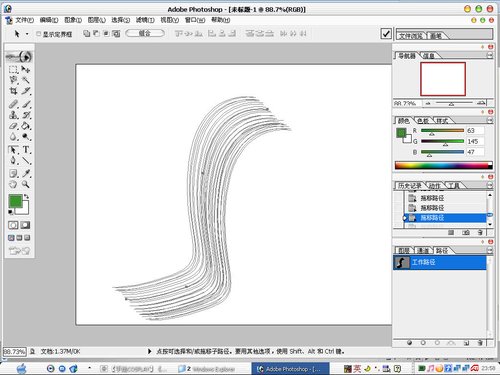Screen dimensions: 500x375
Task: Select the Line tool
Action: pyautogui.click(x=26, y=161)
